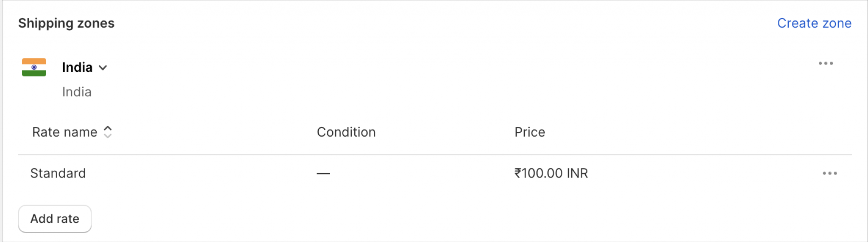Open India zone more-actions ellipsis menu
Screen dimensions: 868x242
tap(825, 63)
